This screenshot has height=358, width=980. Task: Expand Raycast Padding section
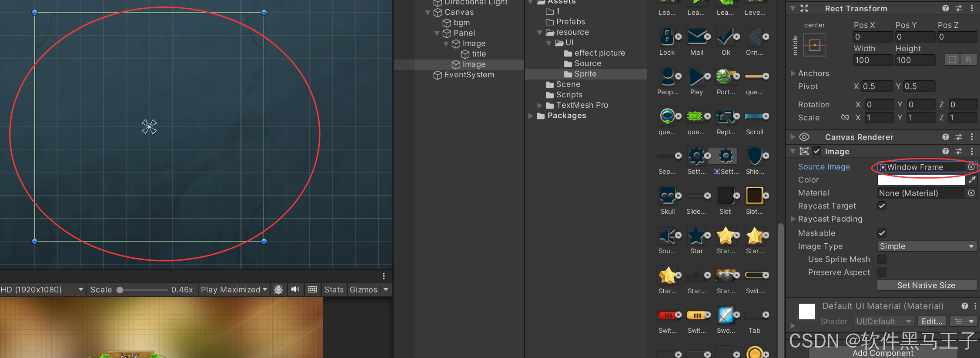[x=793, y=219]
